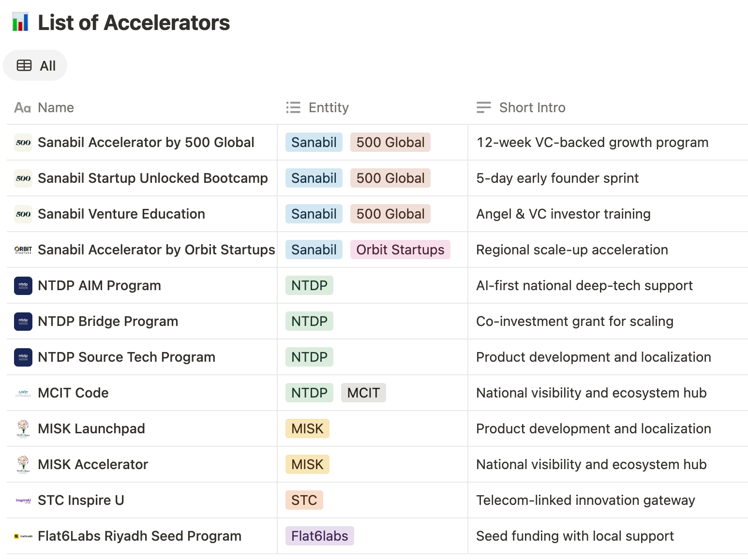This screenshot has width=748, height=560.
Task: Click 'AI-first national deep-tech support' cell
Action: [x=608, y=286]
